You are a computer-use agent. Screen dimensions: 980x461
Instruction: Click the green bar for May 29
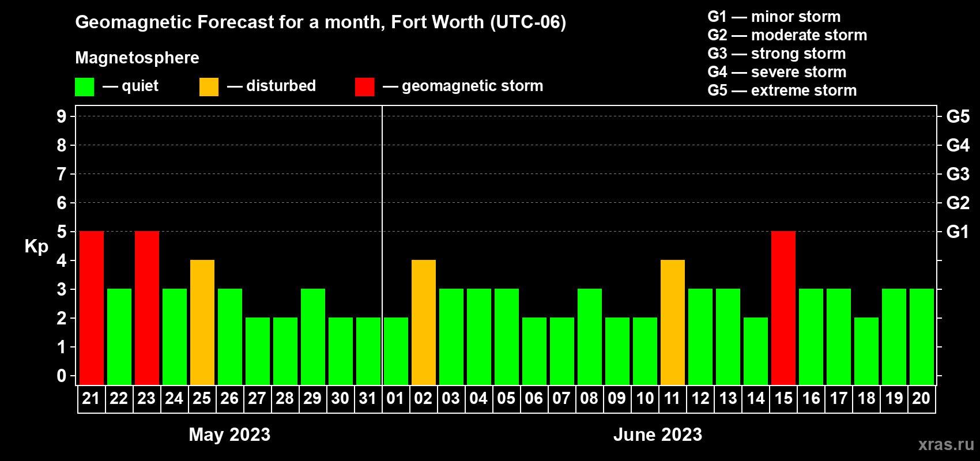[313, 337]
